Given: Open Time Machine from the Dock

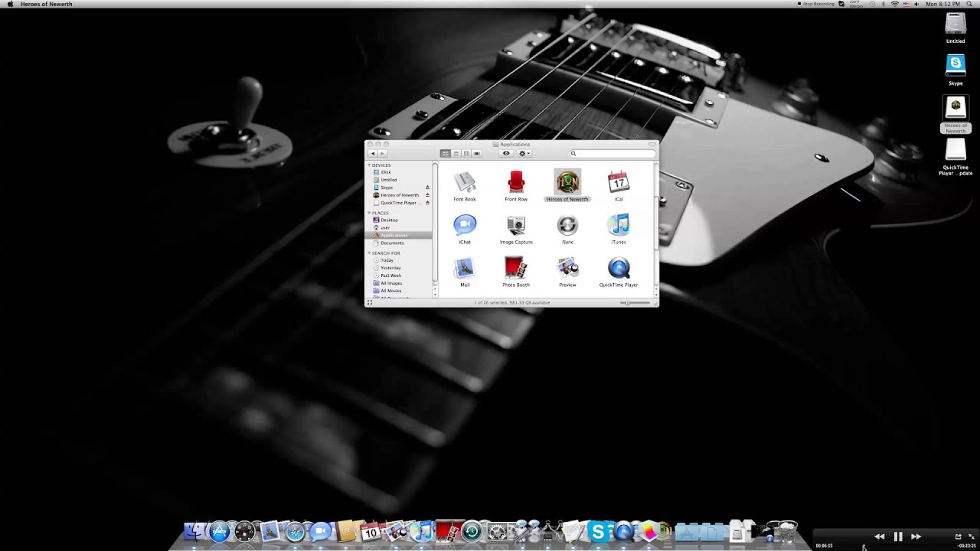Looking at the screenshot, I should click(472, 531).
